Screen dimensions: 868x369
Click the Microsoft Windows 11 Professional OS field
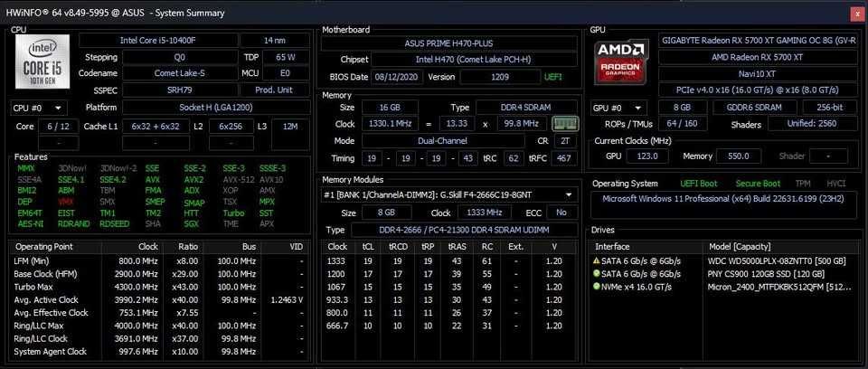coord(724,204)
